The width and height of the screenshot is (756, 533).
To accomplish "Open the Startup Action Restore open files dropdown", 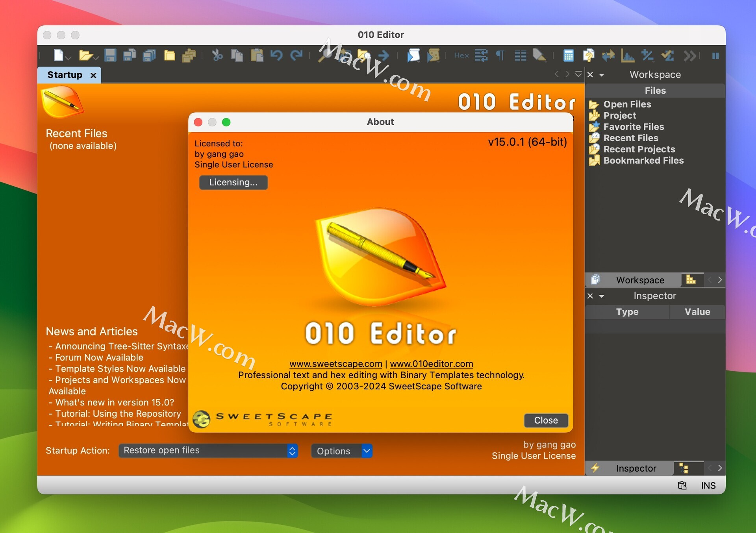I will 208,451.
